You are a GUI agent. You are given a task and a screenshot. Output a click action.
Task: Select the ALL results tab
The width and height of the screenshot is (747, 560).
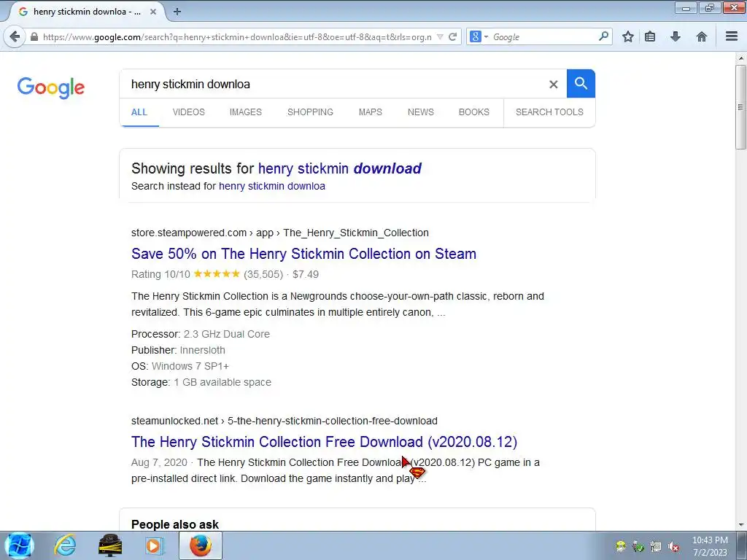tap(139, 112)
